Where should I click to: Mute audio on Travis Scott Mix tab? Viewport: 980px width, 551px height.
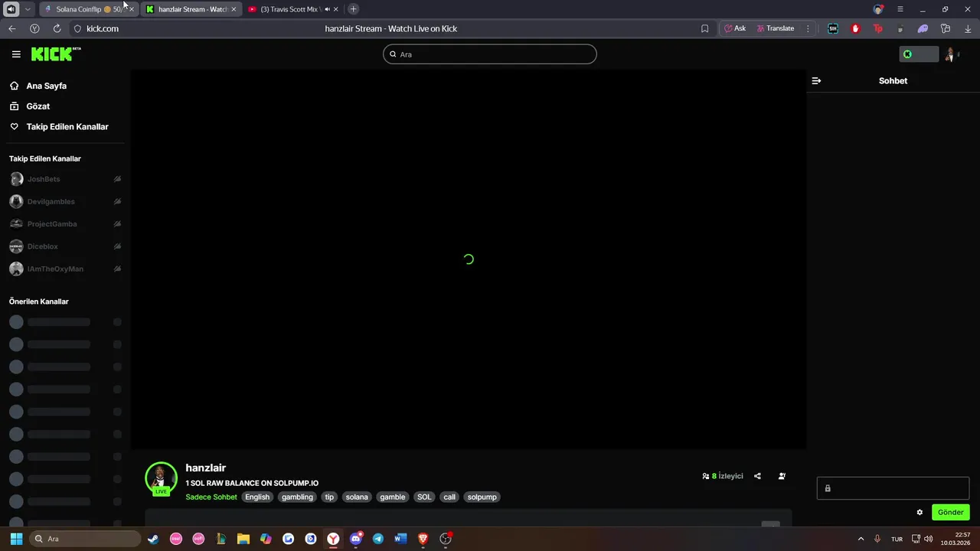(327, 9)
